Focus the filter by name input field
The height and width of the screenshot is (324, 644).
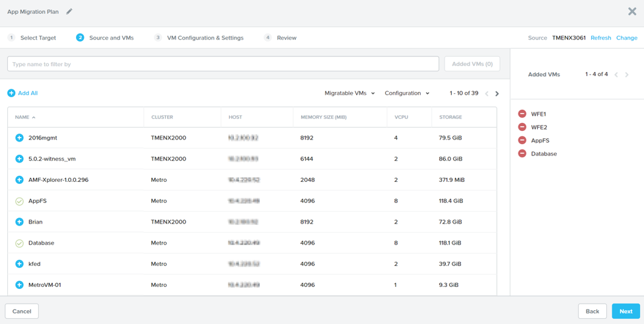click(x=223, y=64)
